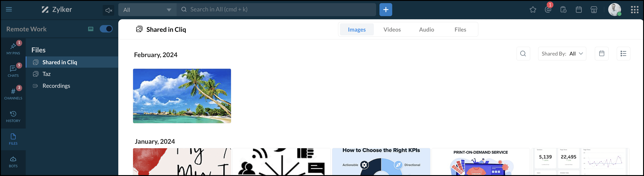Switch to the Videos tab
644x176 pixels.
click(x=392, y=30)
